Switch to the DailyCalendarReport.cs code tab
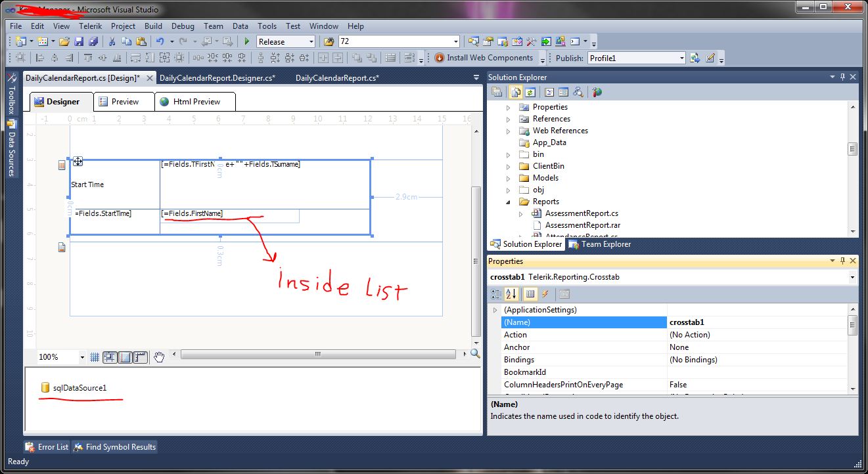Image resolution: width=868 pixels, height=474 pixels. pos(337,78)
